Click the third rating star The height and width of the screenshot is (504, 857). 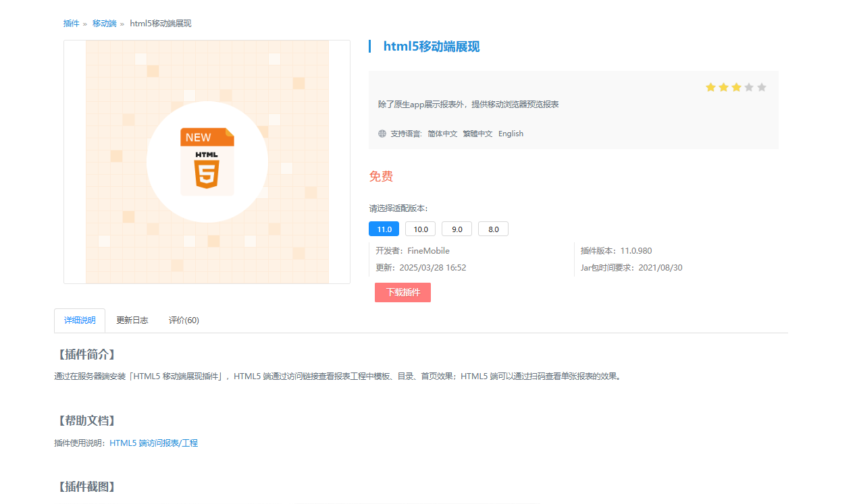tap(736, 87)
